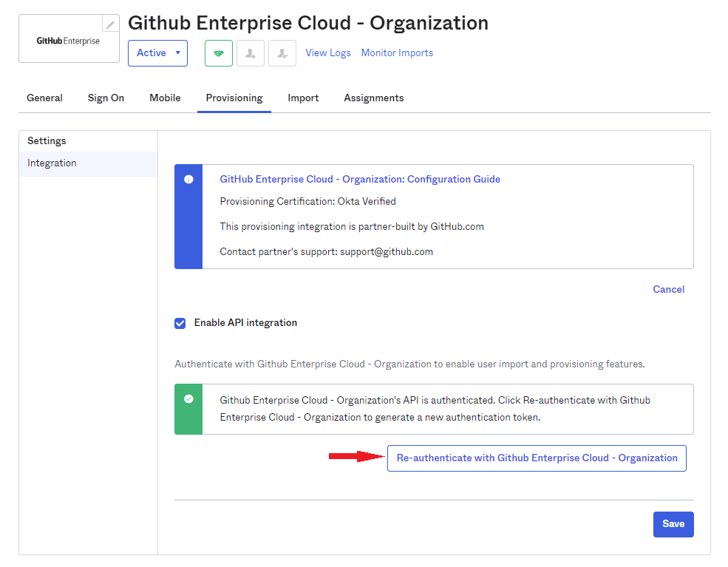Go to the Mobile tab
728x567 pixels.
165,98
